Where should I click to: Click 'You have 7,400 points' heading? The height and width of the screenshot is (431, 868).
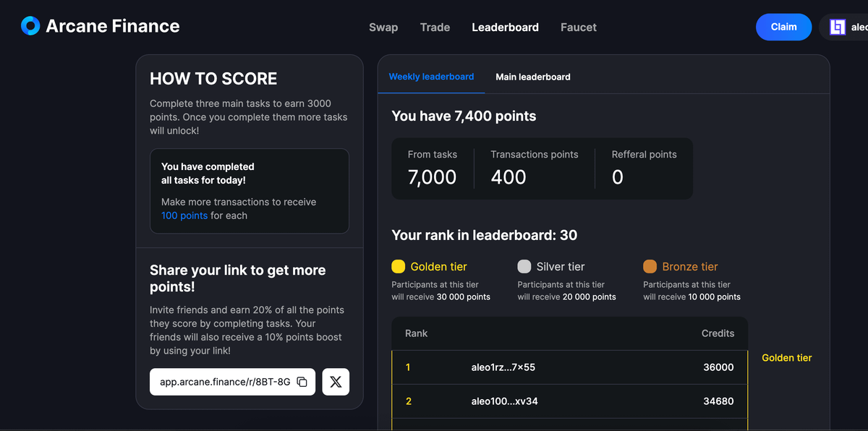(x=464, y=116)
